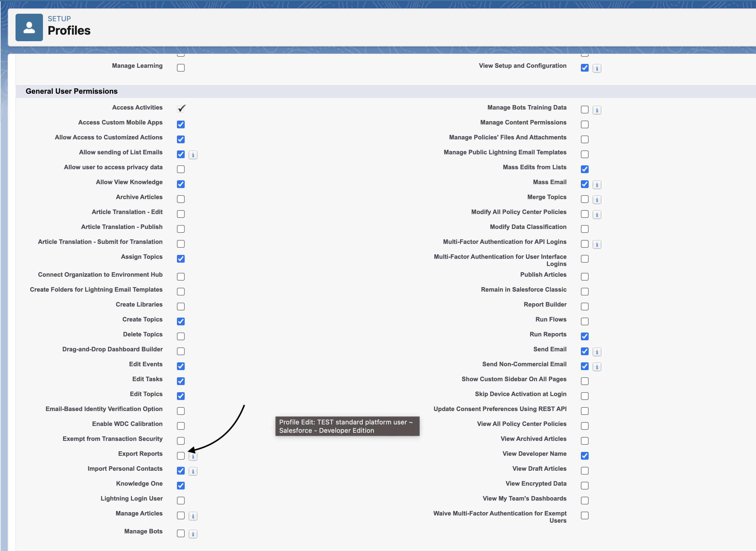Click the General User Permissions section header
756x551 pixels.
tap(72, 91)
